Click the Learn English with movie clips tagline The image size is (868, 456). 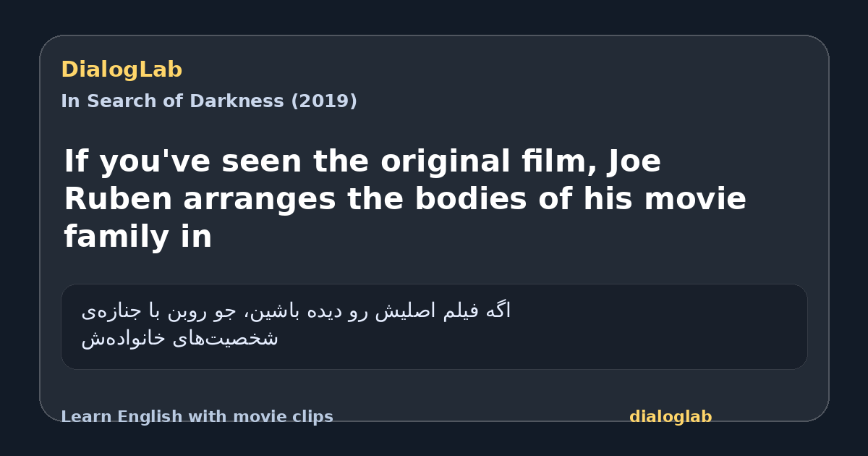(197, 417)
